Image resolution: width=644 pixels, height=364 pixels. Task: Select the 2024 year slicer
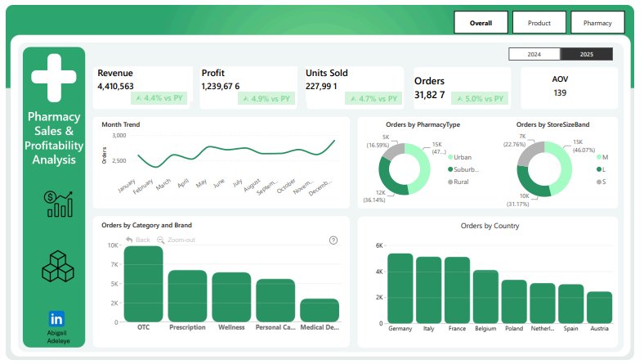(534, 54)
